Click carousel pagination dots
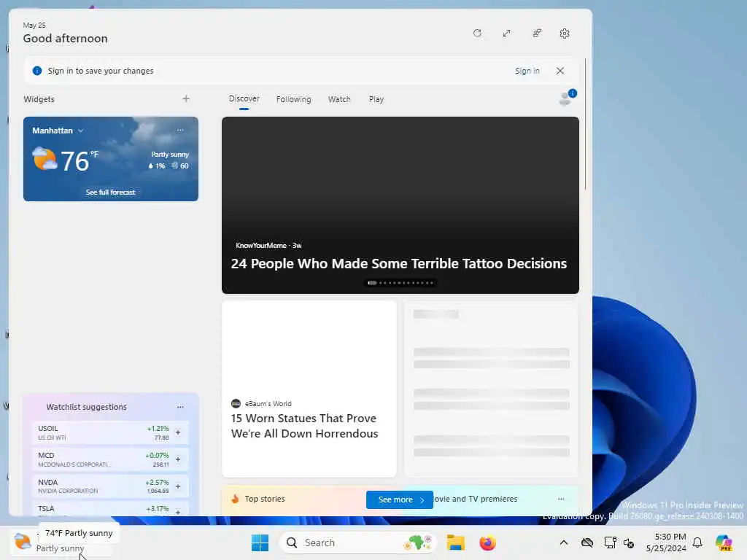The height and width of the screenshot is (560, 747). click(400, 283)
